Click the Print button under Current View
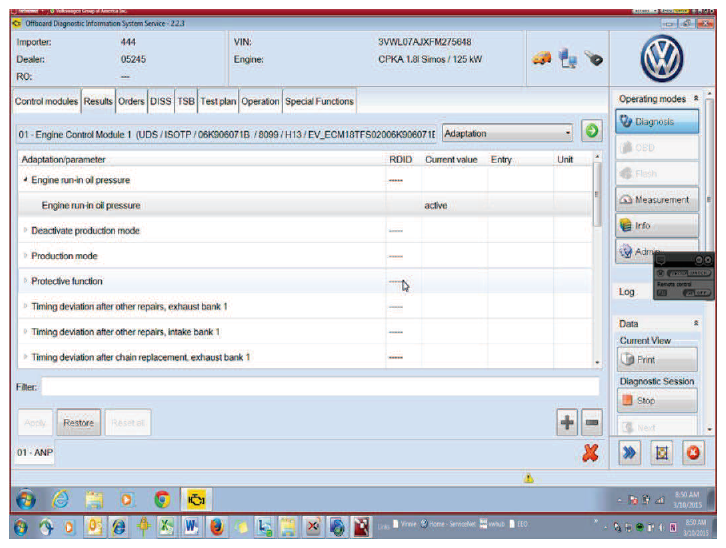The image size is (726, 548). point(657,360)
